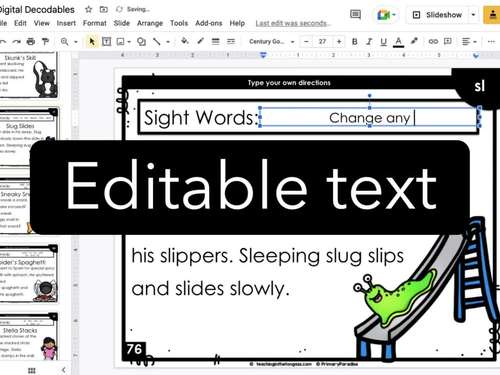The image size is (500, 375).
Task: Open the border color pencil
Action: tap(200, 41)
